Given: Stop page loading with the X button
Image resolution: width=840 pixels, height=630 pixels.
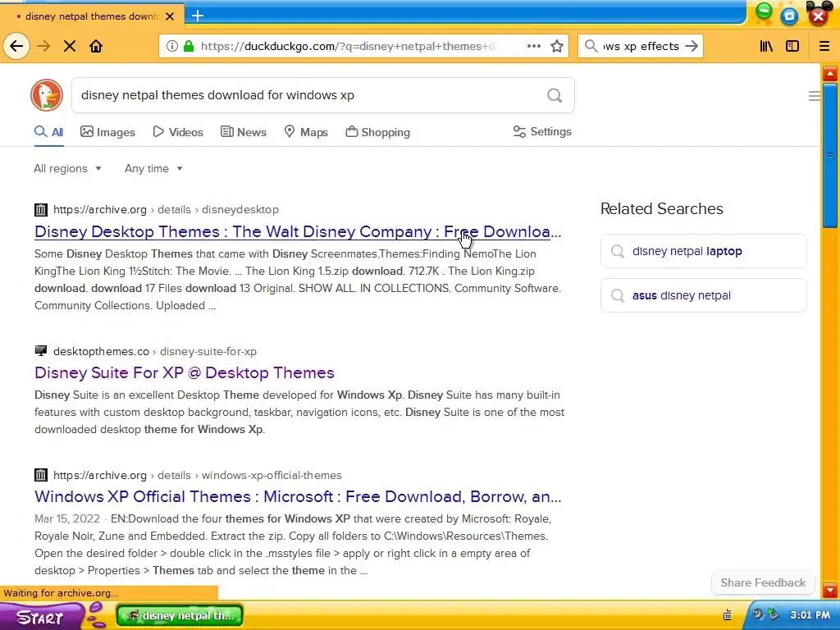Looking at the screenshot, I should coord(70,46).
